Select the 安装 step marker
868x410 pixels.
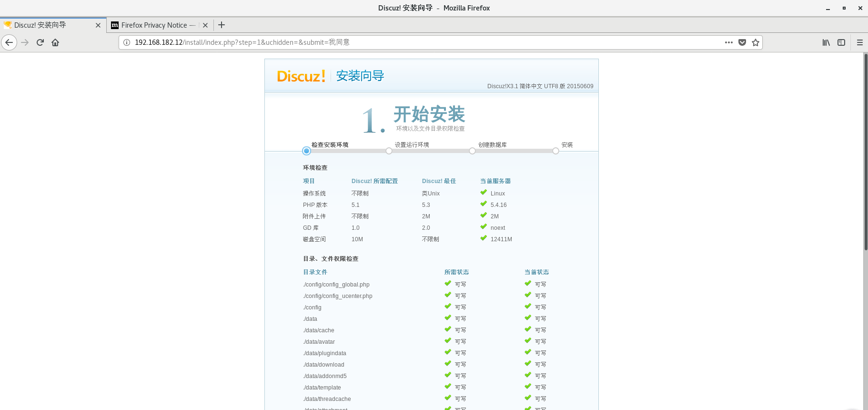click(555, 151)
